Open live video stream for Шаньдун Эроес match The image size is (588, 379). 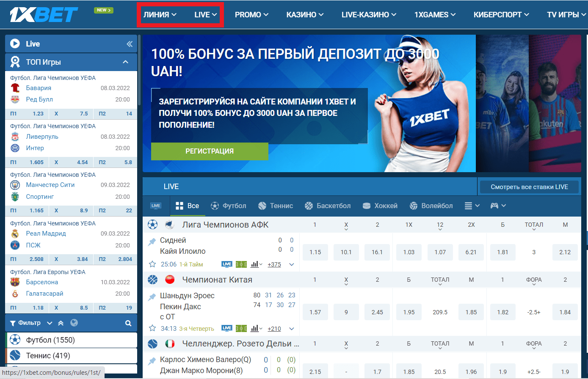227,328
